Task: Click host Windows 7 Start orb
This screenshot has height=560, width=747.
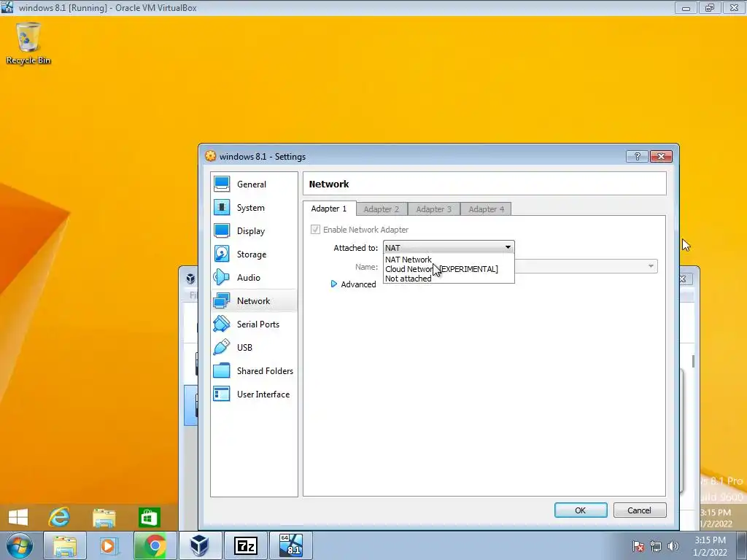Action: pyautogui.click(x=19, y=545)
